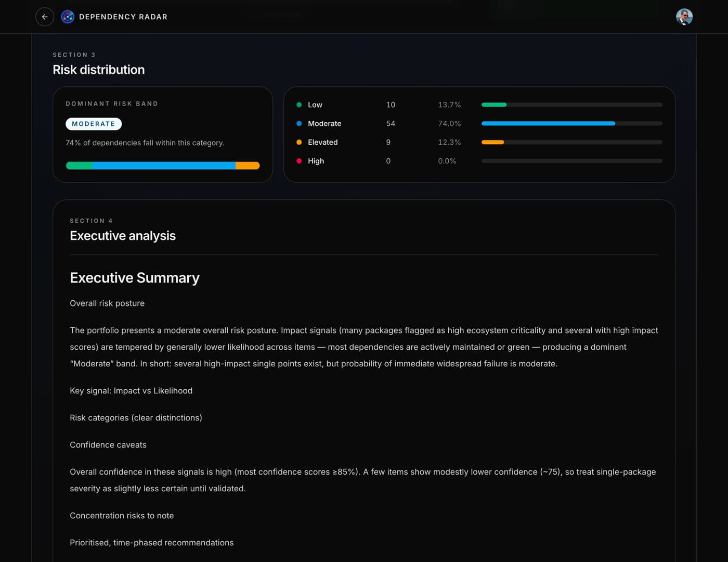Viewport: 728px width, 562px height.
Task: Click the stacked risk distribution bar
Action: [163, 165]
